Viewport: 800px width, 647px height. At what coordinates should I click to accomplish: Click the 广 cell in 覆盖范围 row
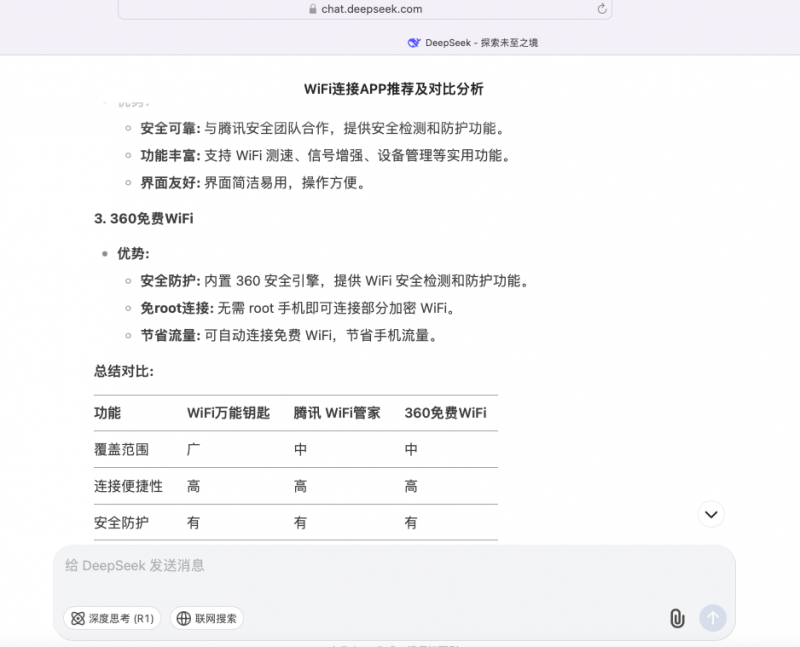[x=193, y=450]
